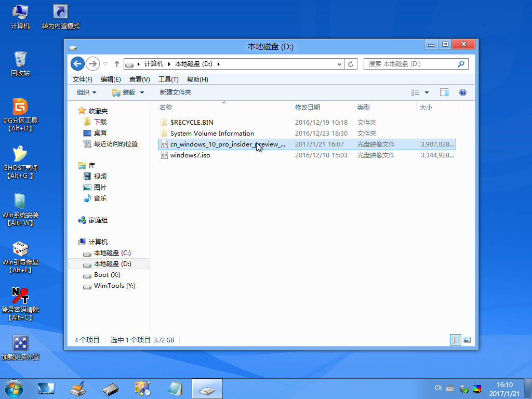
Task: Open the help question mark button
Action: (x=463, y=92)
